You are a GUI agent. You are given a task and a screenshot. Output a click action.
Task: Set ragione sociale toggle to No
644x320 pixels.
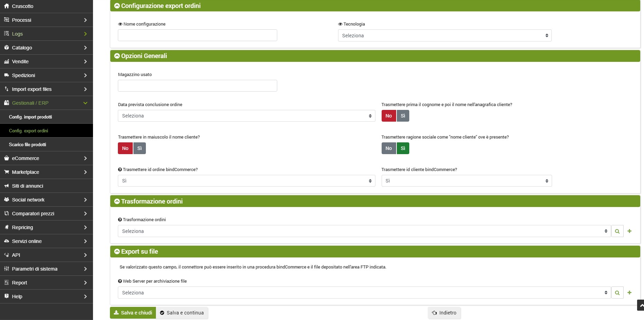point(389,148)
